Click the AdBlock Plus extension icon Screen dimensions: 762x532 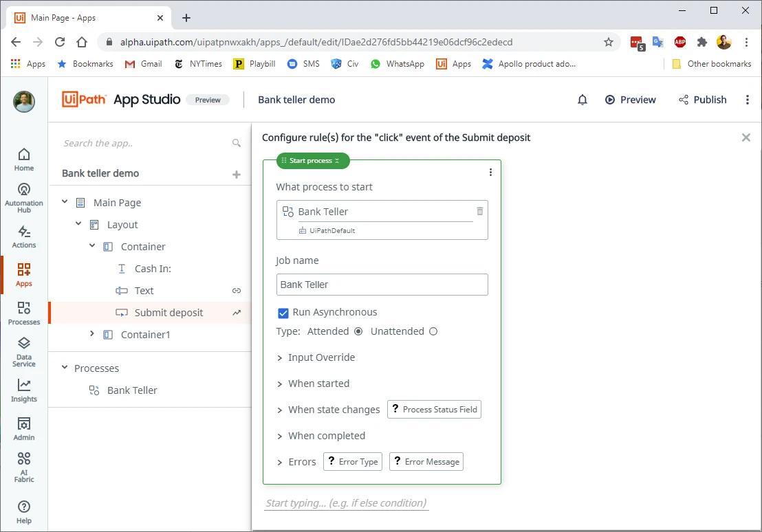tap(680, 42)
